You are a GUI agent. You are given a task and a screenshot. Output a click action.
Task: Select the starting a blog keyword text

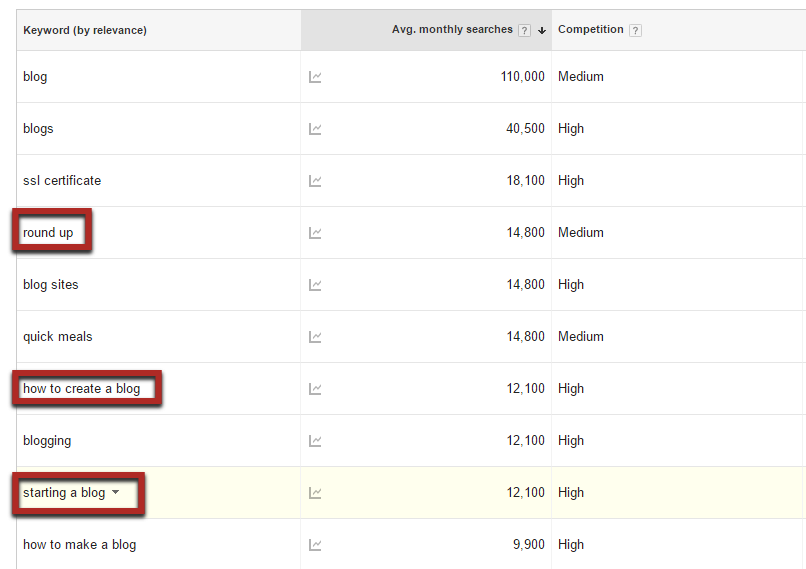(64, 492)
